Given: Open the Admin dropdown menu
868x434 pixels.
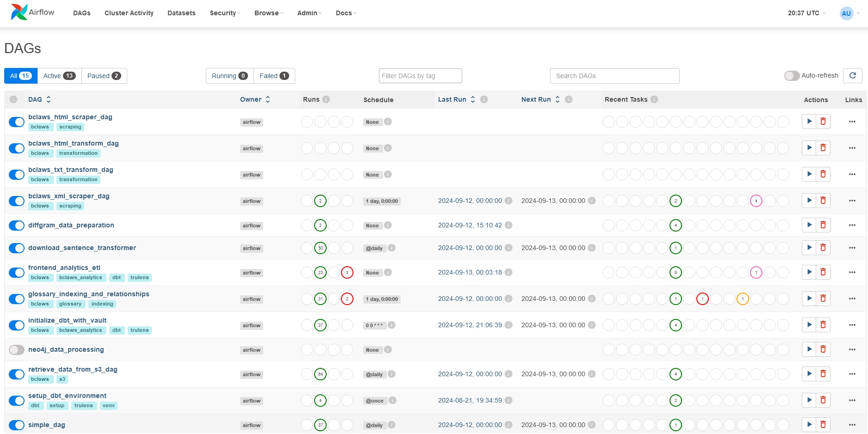Looking at the screenshot, I should point(310,13).
